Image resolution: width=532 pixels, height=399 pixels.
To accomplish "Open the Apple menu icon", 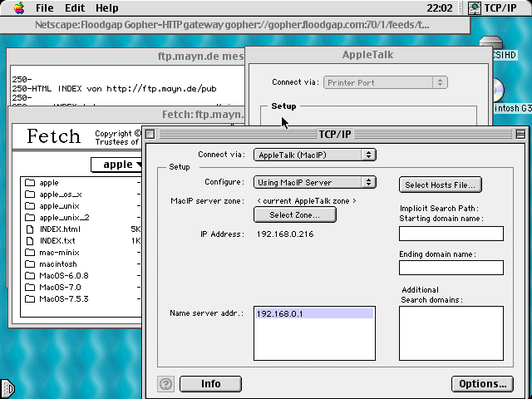I will 19,7.
